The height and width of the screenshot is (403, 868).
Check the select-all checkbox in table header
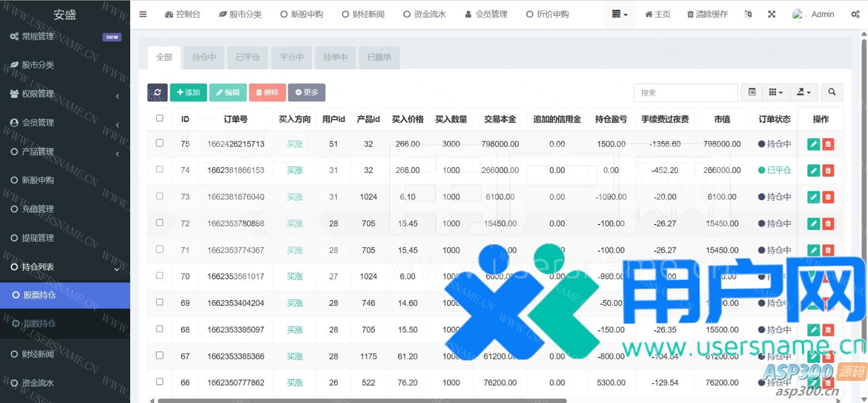(159, 118)
